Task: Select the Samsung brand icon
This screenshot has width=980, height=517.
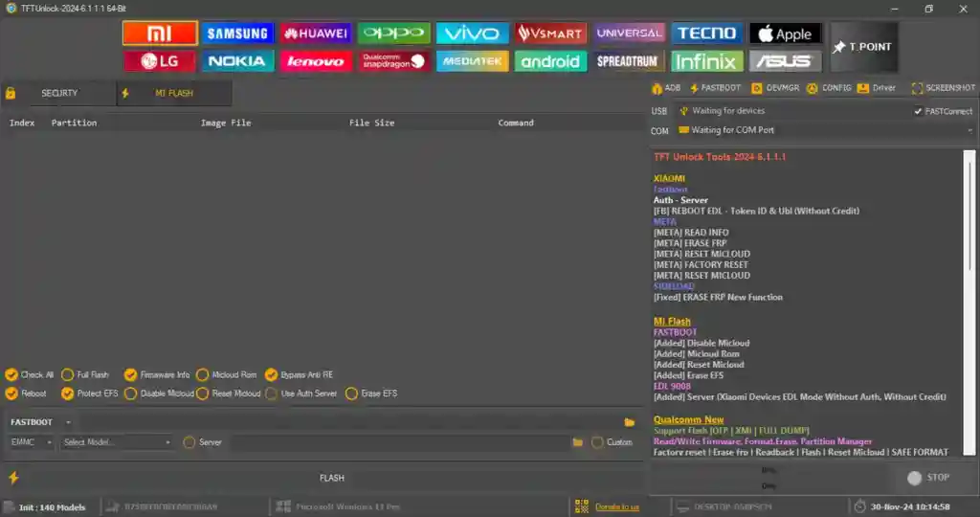Action: pos(237,34)
